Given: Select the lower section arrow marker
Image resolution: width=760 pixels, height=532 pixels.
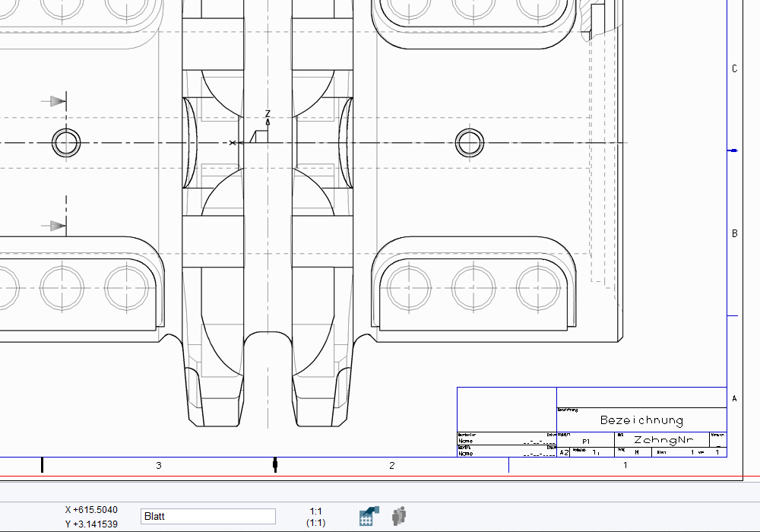Looking at the screenshot, I should pyautogui.click(x=57, y=226).
